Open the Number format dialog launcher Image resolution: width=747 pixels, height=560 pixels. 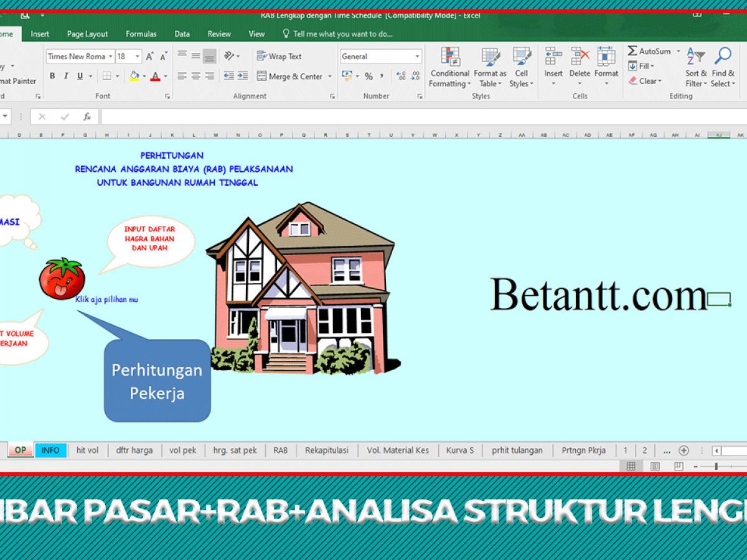coord(421,96)
